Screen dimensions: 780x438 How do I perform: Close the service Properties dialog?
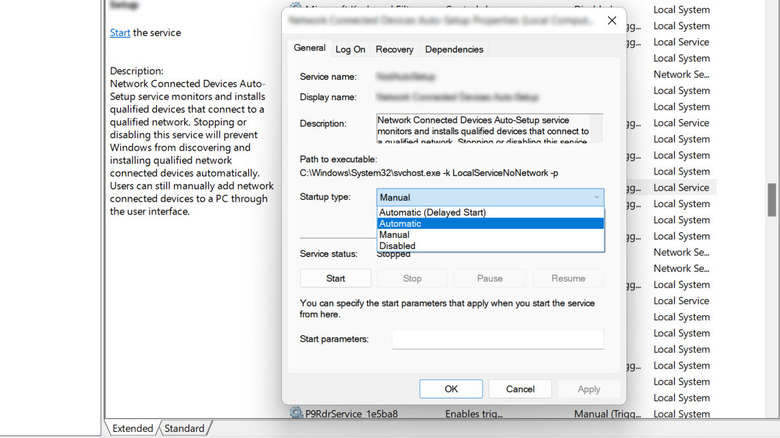click(612, 20)
